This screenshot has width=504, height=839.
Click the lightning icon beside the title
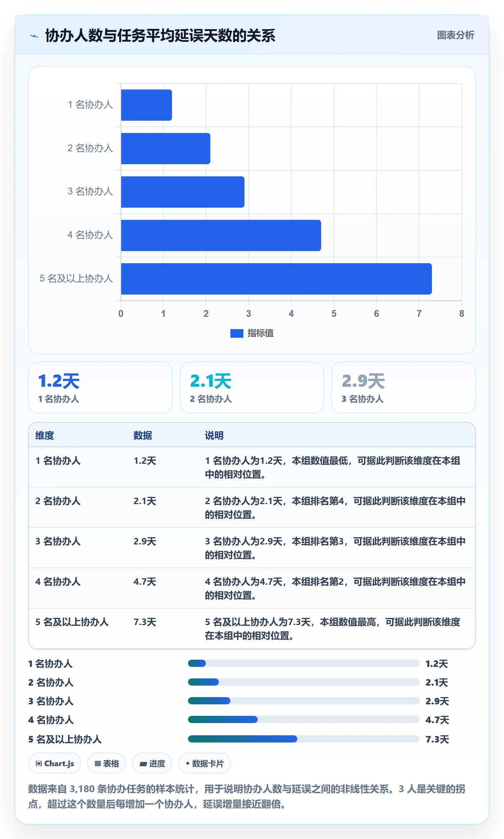pyautogui.click(x=34, y=36)
